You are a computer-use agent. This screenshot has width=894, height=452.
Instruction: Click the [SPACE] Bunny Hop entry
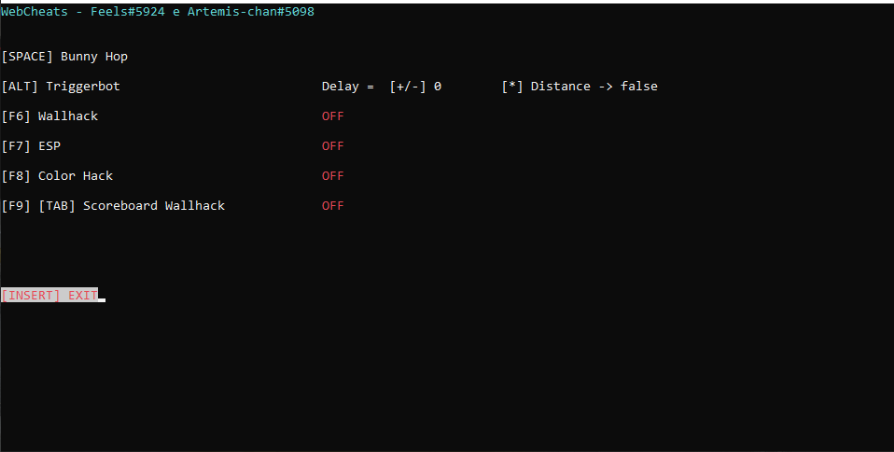(x=64, y=56)
